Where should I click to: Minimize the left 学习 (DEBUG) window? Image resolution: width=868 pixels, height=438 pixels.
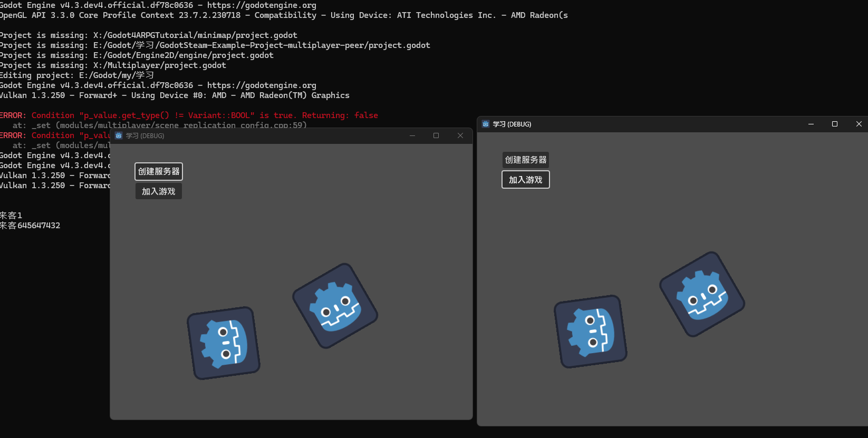point(412,135)
